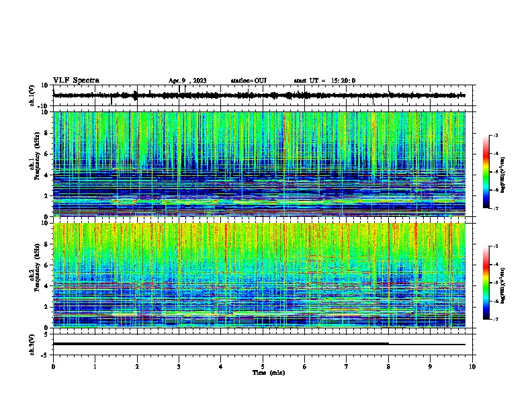Click tick label 0 on the Time axis
532x411 pixels.
pos(53,367)
